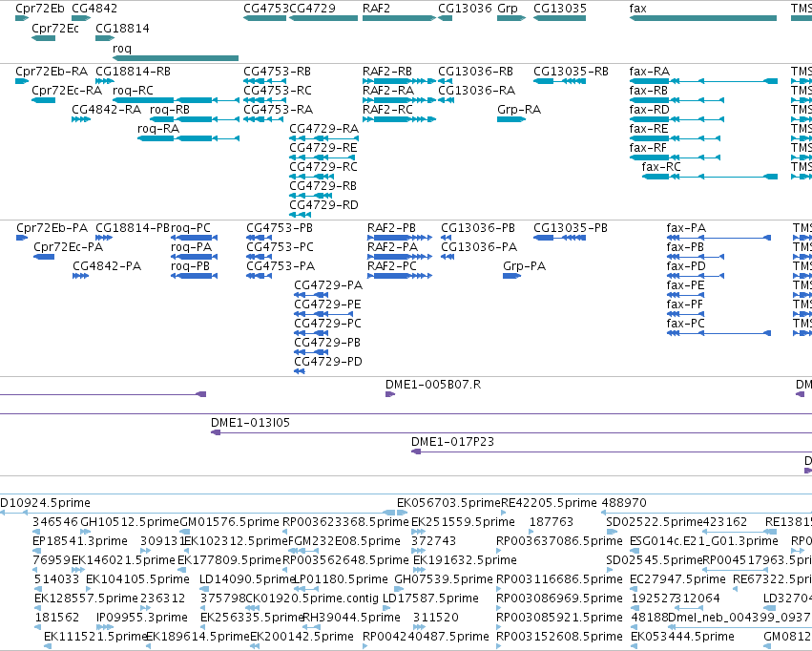
Task: Select the teal fax gene bar
Action: coord(702,18)
